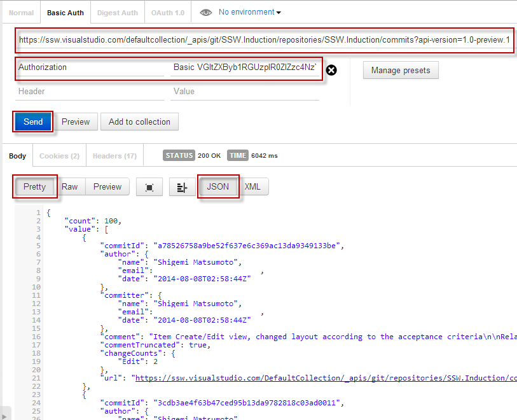Switch to the Basic Auth tab
Screen dimensions: 517x420
[x=65, y=13]
